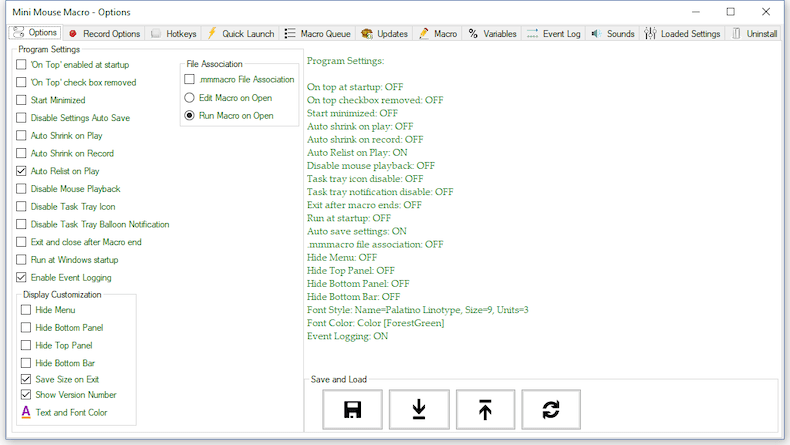Enable 'On Top' enabled at startup
Image resolution: width=790 pixels, height=445 pixels.
(21, 65)
